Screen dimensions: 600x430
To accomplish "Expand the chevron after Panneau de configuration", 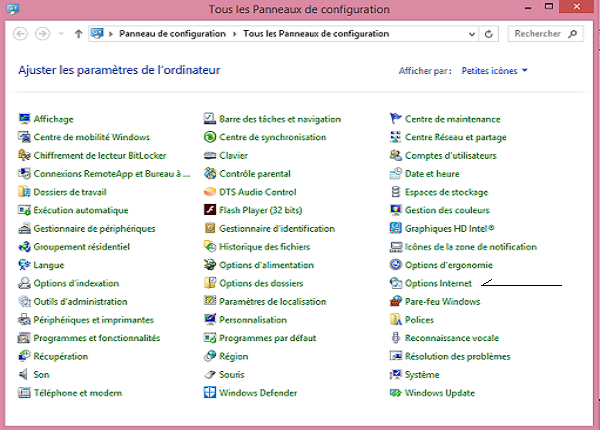I will tap(235, 34).
